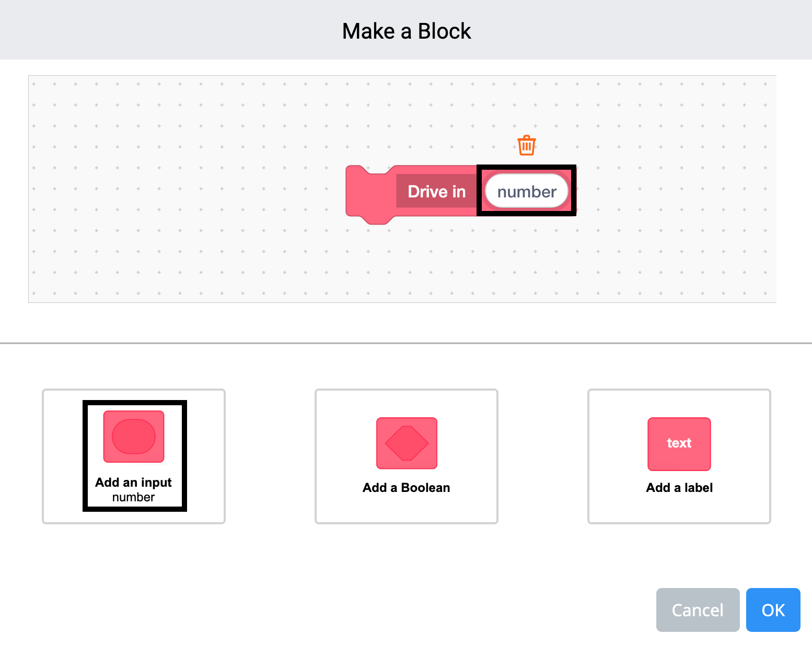Screen dimensions: 812x658
Task: Select the "Drive in" label on the block
Action: tap(436, 192)
